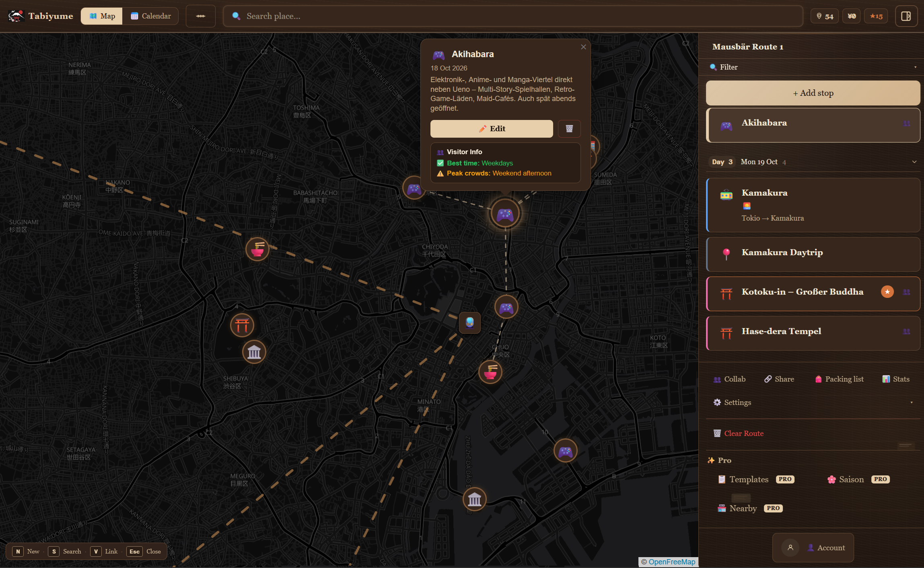This screenshot has width=924, height=568.
Task: Open the Stats panel
Action: 895,379
